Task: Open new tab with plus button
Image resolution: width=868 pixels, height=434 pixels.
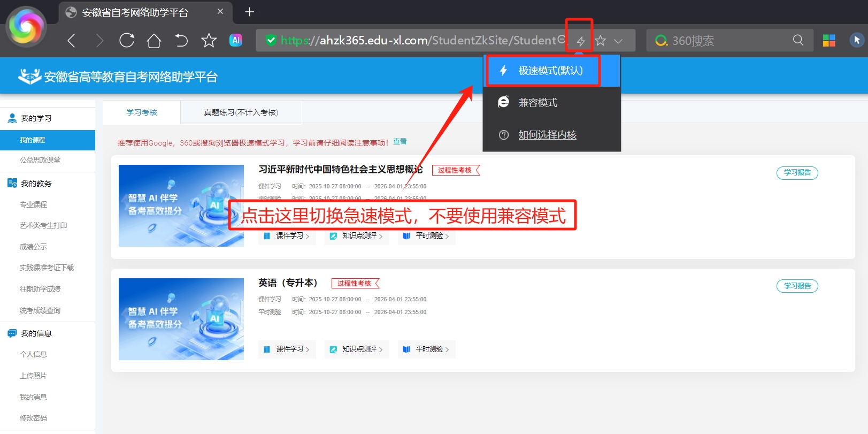Action: [249, 12]
